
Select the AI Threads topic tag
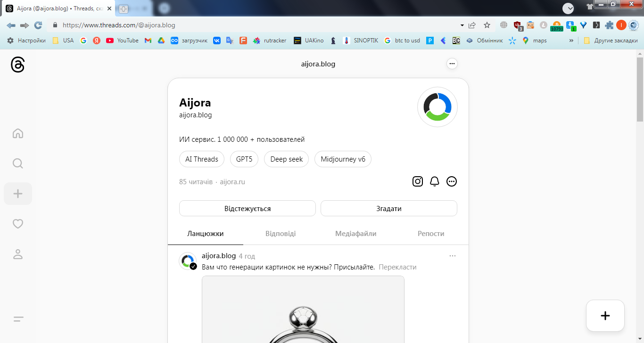(x=202, y=159)
